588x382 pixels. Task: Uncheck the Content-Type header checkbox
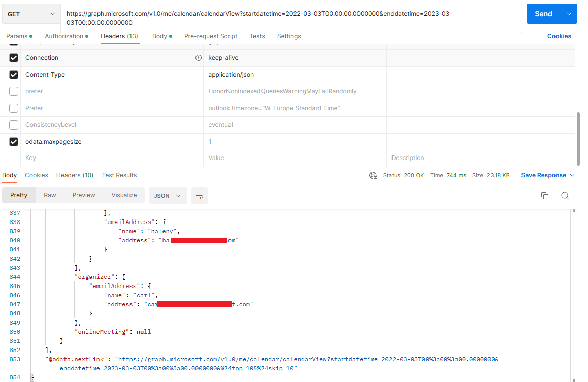pyautogui.click(x=14, y=75)
